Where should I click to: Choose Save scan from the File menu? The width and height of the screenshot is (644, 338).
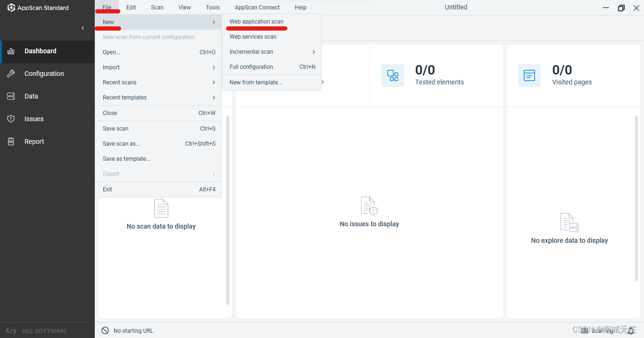click(x=158, y=129)
